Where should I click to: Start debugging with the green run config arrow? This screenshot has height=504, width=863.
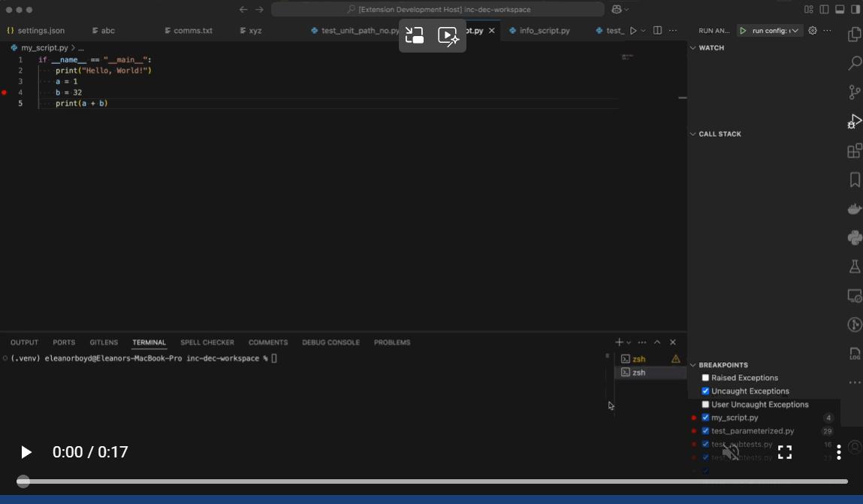(742, 31)
